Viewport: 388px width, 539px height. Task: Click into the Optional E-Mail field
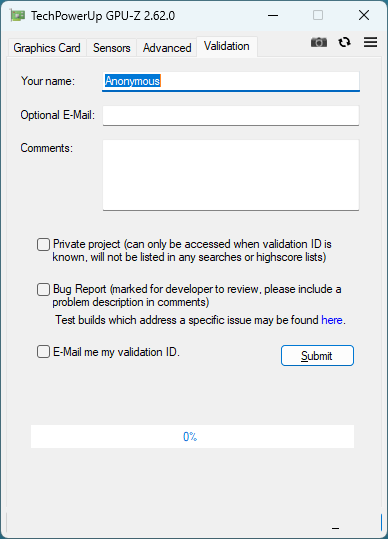click(x=231, y=116)
